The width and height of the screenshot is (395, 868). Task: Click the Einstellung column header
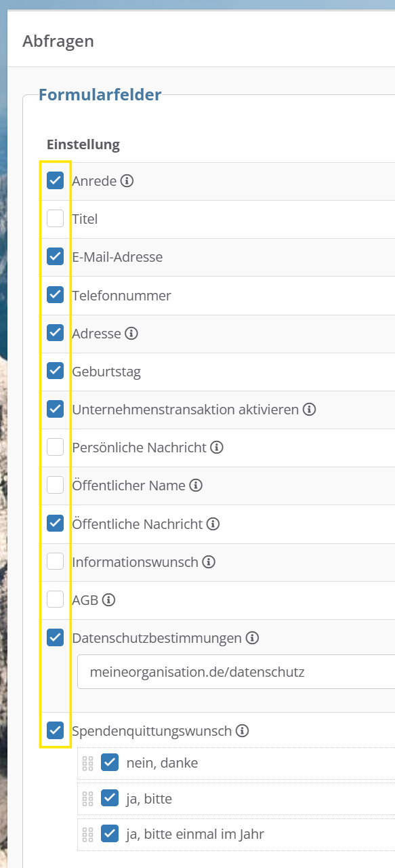click(x=83, y=144)
